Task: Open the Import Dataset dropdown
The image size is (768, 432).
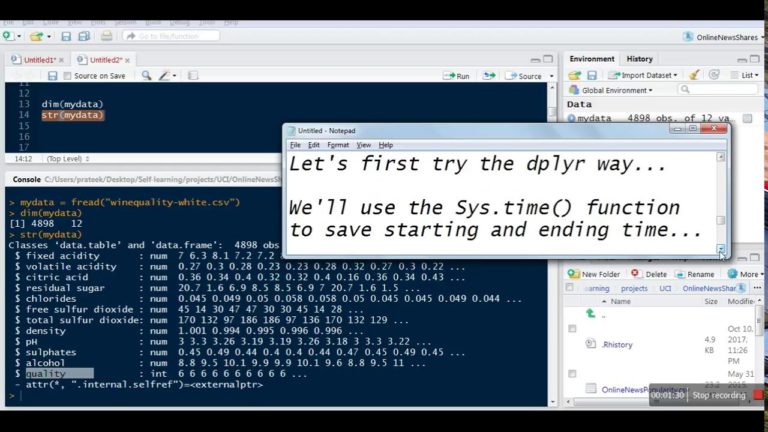Action: tap(645, 75)
